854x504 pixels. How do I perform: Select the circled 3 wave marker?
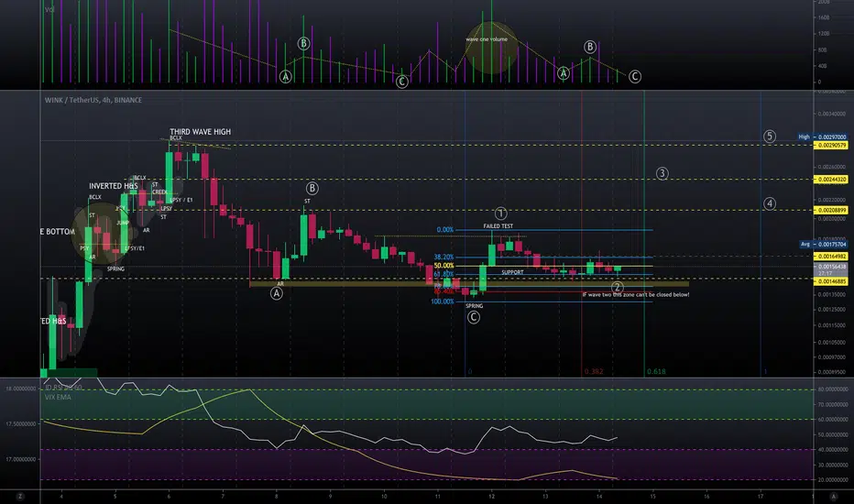[662, 174]
